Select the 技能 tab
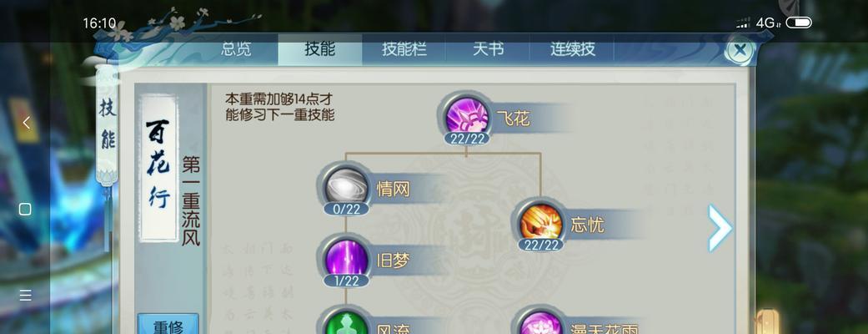 [x=320, y=48]
